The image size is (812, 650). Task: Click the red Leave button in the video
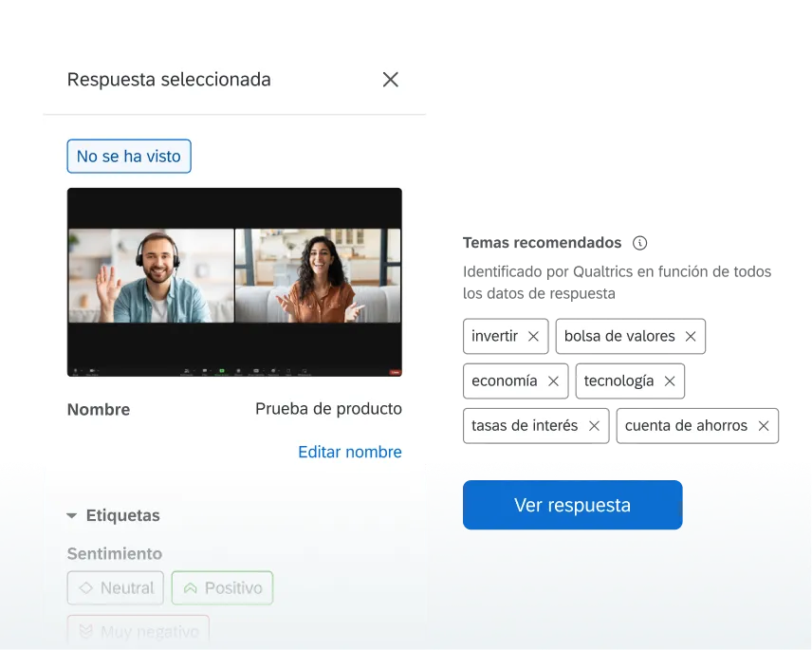pyautogui.click(x=395, y=369)
